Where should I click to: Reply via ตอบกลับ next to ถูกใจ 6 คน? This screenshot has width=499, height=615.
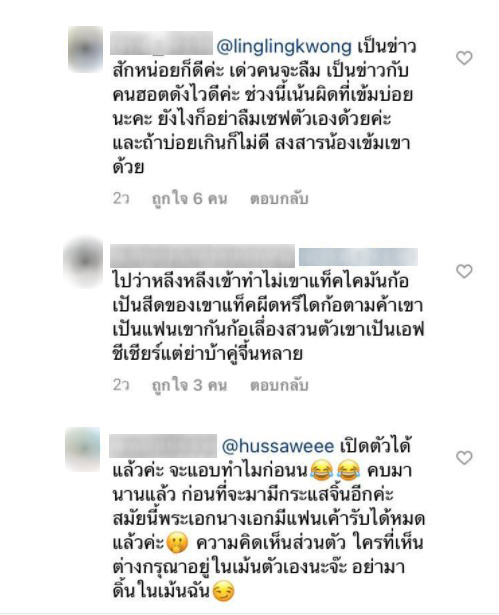pos(279,199)
